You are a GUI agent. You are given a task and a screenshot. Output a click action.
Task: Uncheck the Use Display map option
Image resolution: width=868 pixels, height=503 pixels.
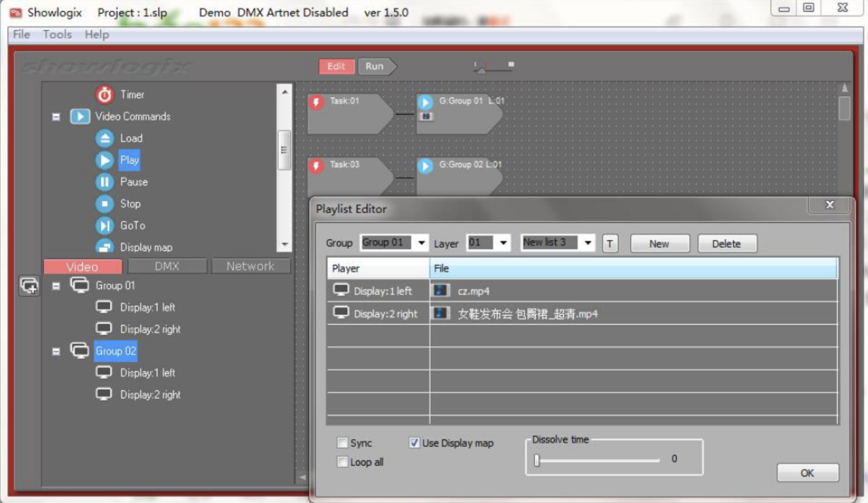[x=414, y=443]
